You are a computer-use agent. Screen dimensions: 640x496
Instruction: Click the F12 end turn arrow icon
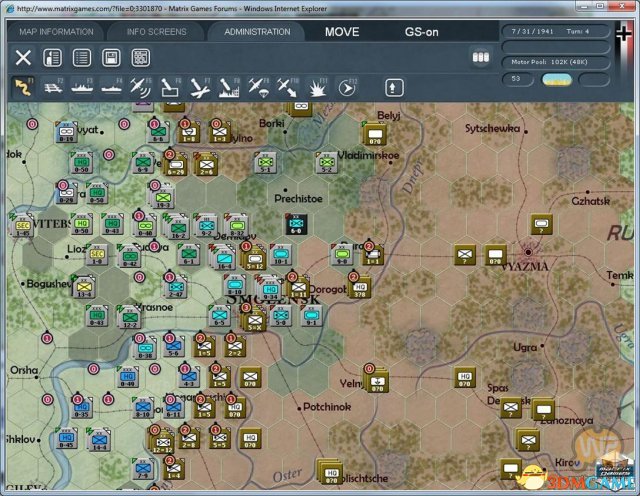(x=347, y=88)
